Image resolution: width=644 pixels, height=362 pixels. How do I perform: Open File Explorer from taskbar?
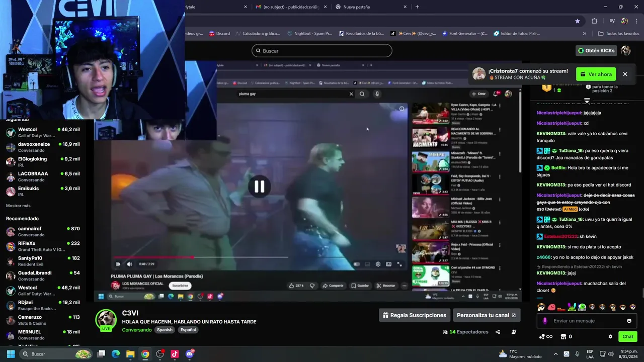[130, 354]
